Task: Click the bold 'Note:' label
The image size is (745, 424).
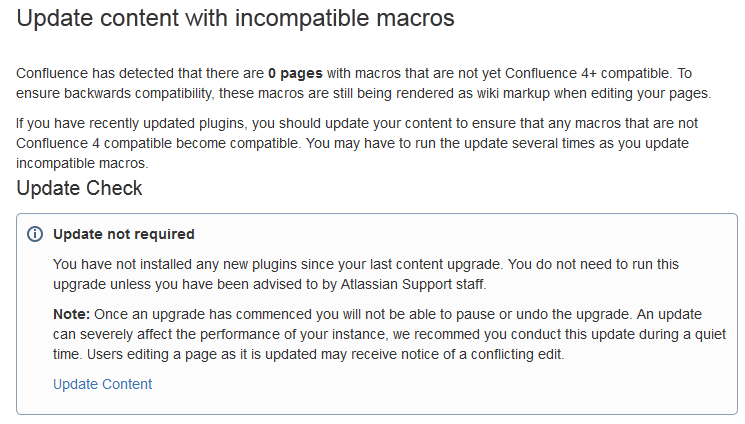Action: click(71, 314)
